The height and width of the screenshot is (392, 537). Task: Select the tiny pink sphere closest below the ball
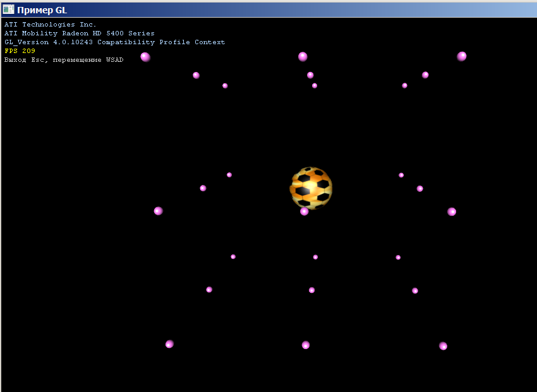pyautogui.click(x=315, y=257)
